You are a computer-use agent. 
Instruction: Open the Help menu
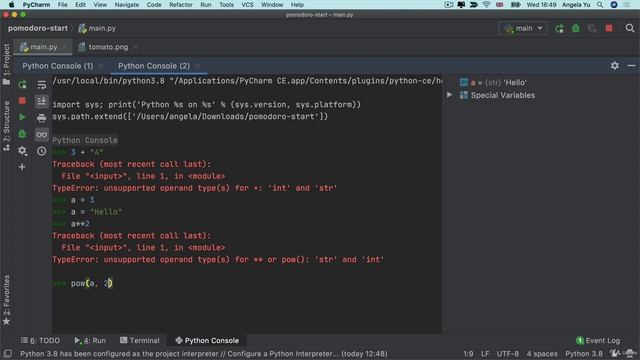(x=297, y=5)
